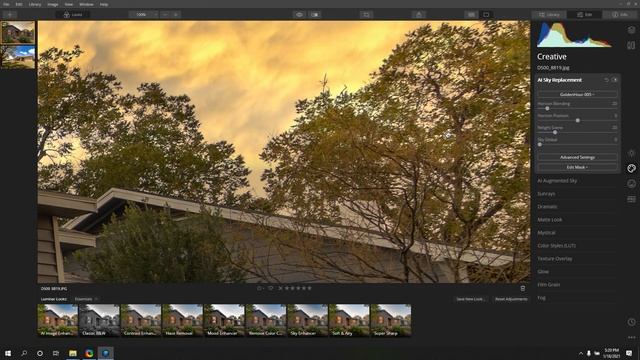Switch to single image view icon
The width and height of the screenshot is (640, 360).
(x=486, y=15)
